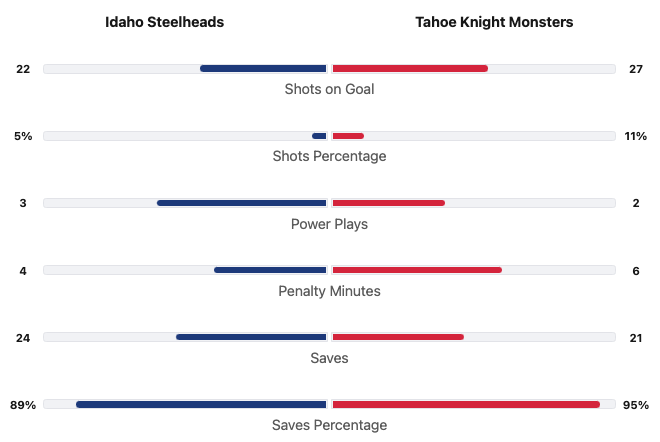Click the blue Saves bar

click(x=251, y=337)
